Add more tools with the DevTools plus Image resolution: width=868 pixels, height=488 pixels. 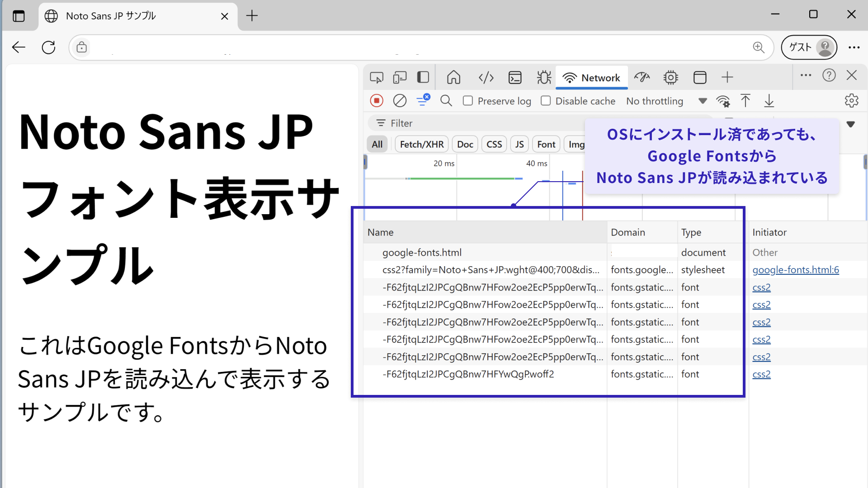point(727,77)
